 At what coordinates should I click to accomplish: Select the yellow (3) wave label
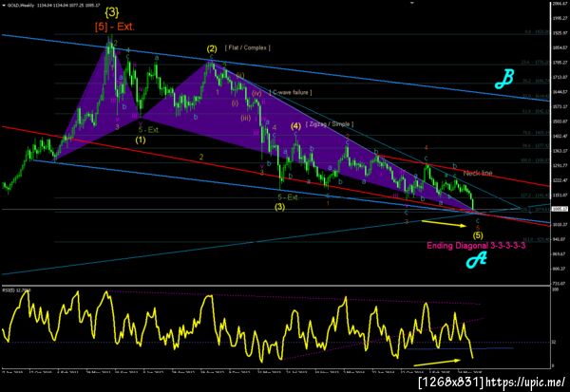[279, 207]
